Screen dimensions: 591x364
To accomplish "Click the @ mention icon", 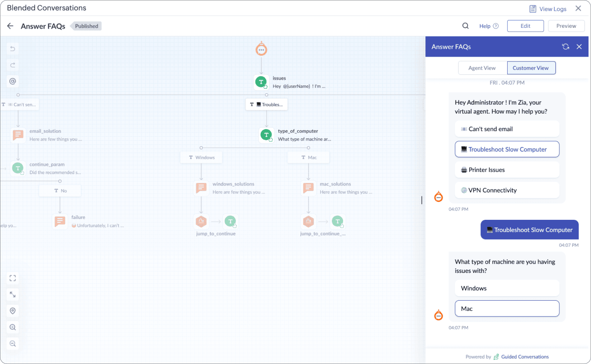I will click(x=13, y=81).
